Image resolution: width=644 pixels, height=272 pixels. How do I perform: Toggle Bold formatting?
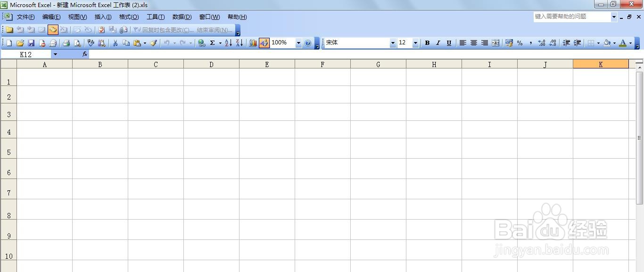427,43
